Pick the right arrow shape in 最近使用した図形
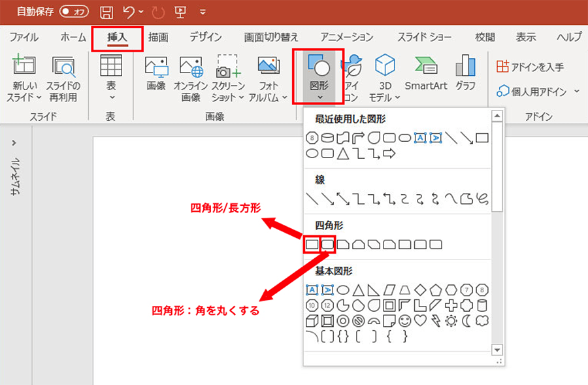588x385 pixels. point(389,154)
